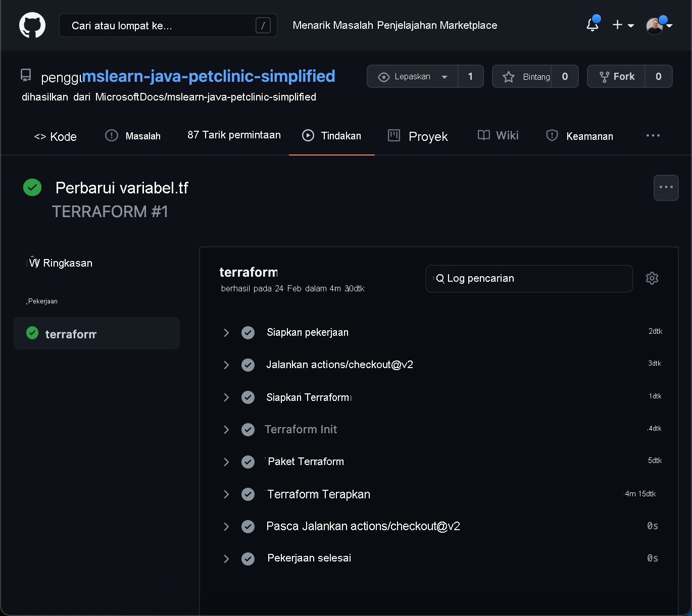Open the mslearn-java-petclinic-simplified repository link
This screenshot has height=616, width=692.
[209, 76]
